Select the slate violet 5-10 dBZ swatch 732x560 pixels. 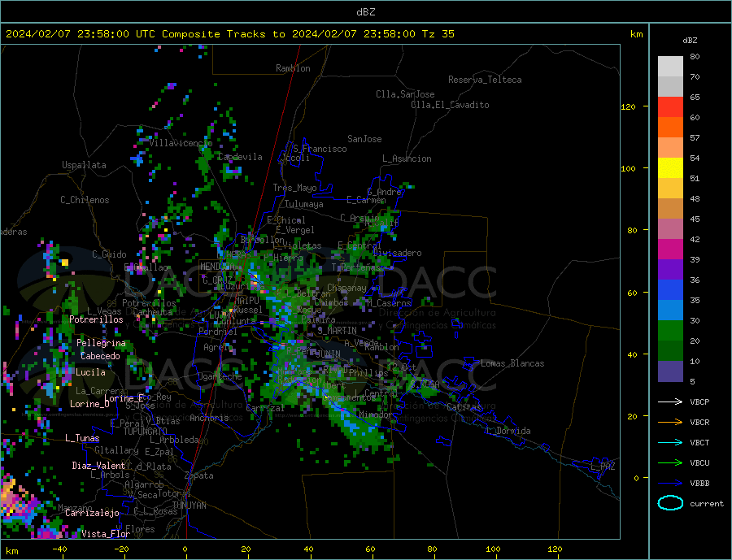pyautogui.click(x=670, y=371)
